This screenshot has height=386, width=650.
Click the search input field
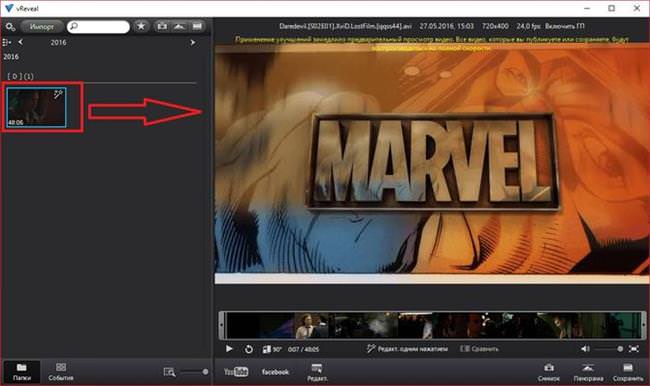[98, 27]
